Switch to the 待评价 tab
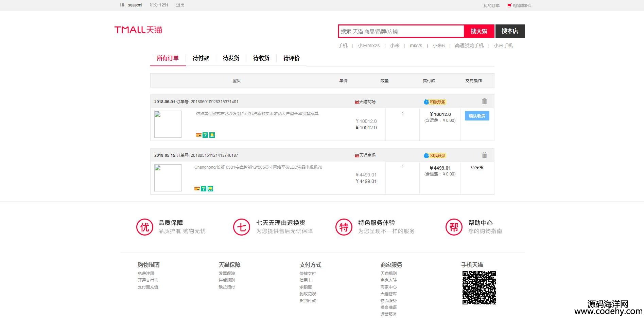Image resolution: width=644 pixels, height=318 pixels. pos(292,58)
